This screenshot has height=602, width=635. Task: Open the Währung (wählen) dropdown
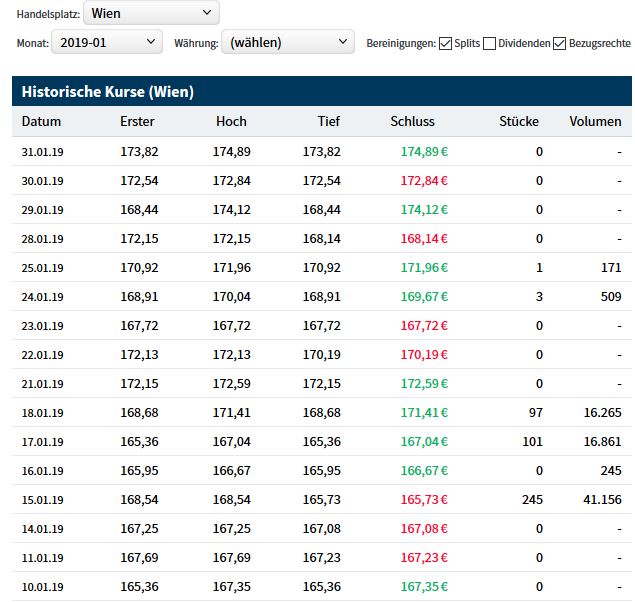[x=288, y=42]
